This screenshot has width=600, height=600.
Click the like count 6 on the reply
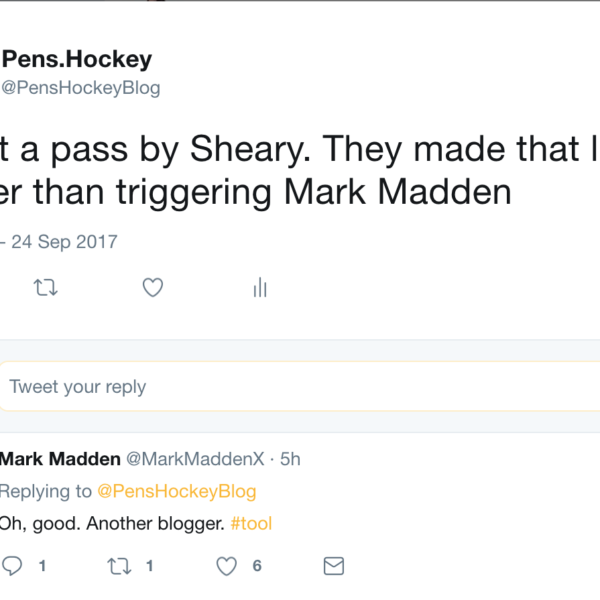pos(257,566)
